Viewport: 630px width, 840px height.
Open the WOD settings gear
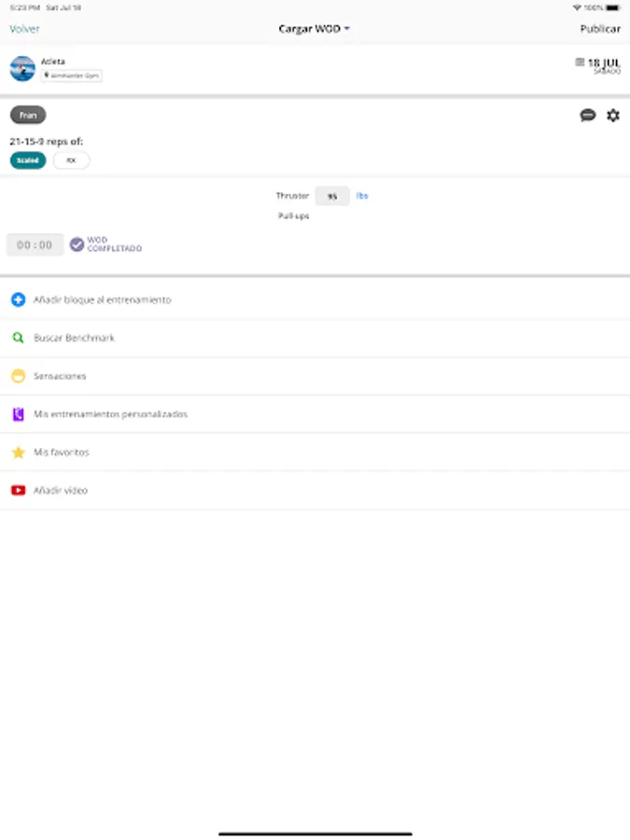[x=613, y=115]
